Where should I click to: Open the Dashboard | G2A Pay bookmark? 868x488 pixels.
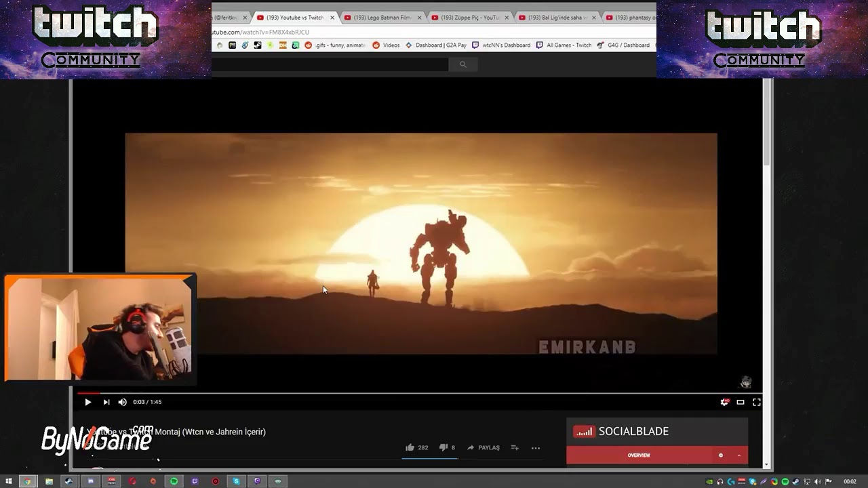point(436,45)
